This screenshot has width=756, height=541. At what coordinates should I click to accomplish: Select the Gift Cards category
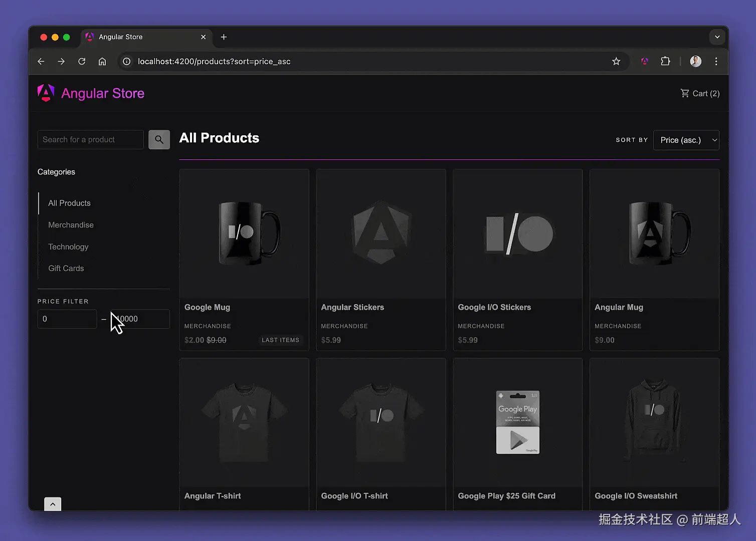pos(66,268)
